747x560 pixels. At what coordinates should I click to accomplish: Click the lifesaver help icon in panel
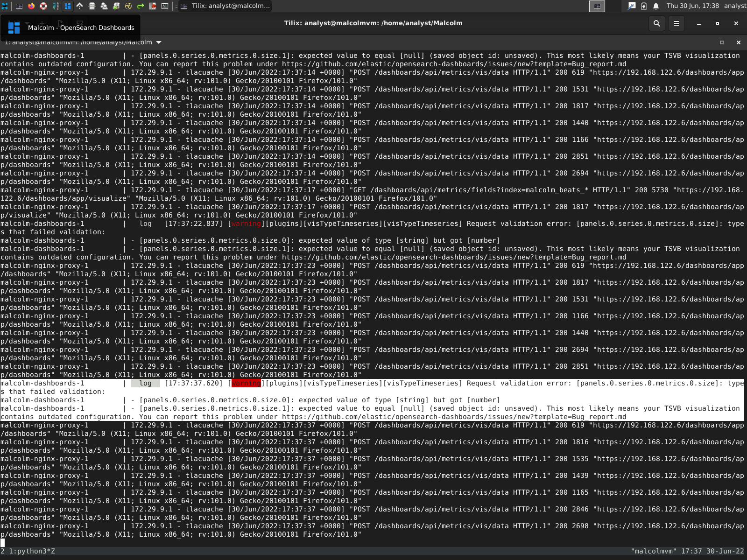(x=43, y=6)
